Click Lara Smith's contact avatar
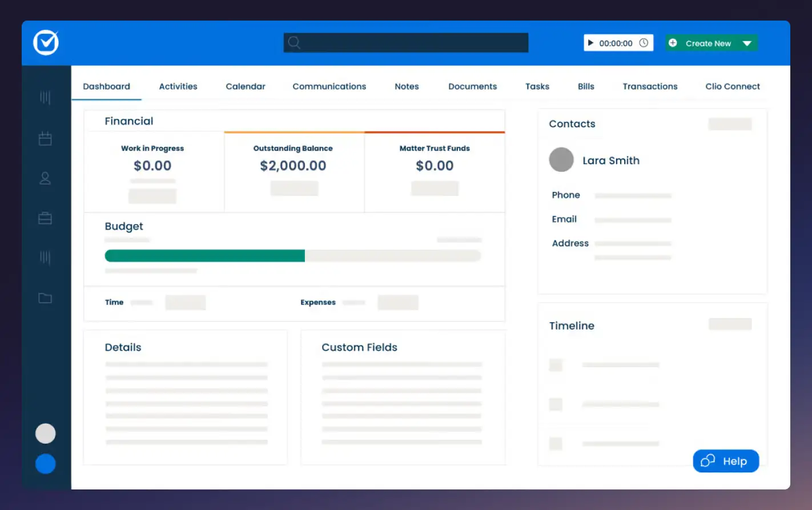The width and height of the screenshot is (812, 510). pyautogui.click(x=561, y=160)
